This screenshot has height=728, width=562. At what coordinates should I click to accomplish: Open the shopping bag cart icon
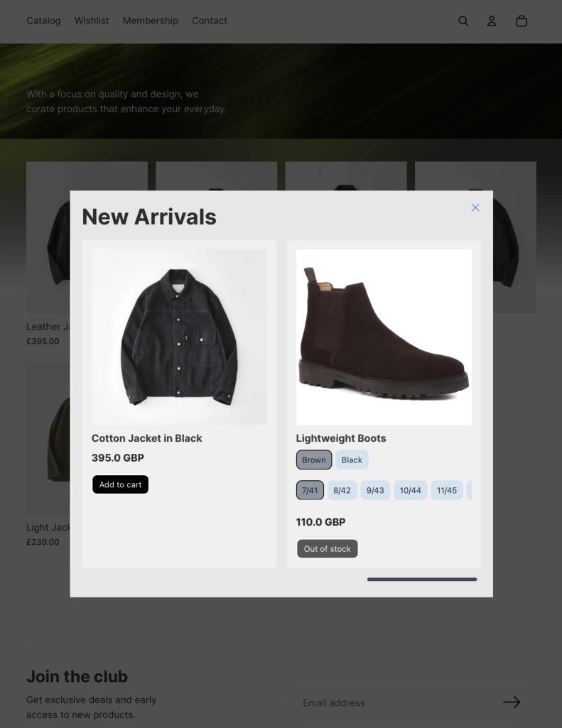click(x=522, y=21)
